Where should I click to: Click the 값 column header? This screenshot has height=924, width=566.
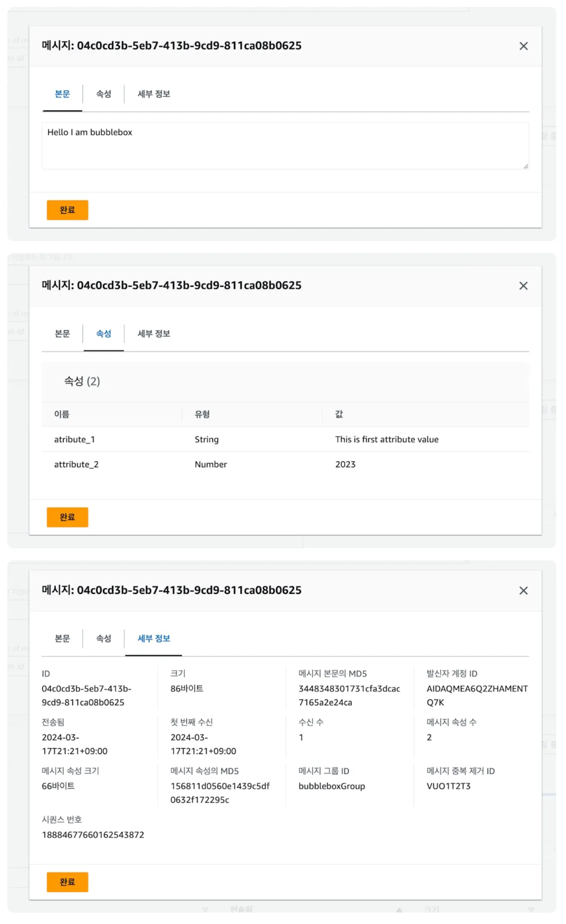(x=339, y=414)
